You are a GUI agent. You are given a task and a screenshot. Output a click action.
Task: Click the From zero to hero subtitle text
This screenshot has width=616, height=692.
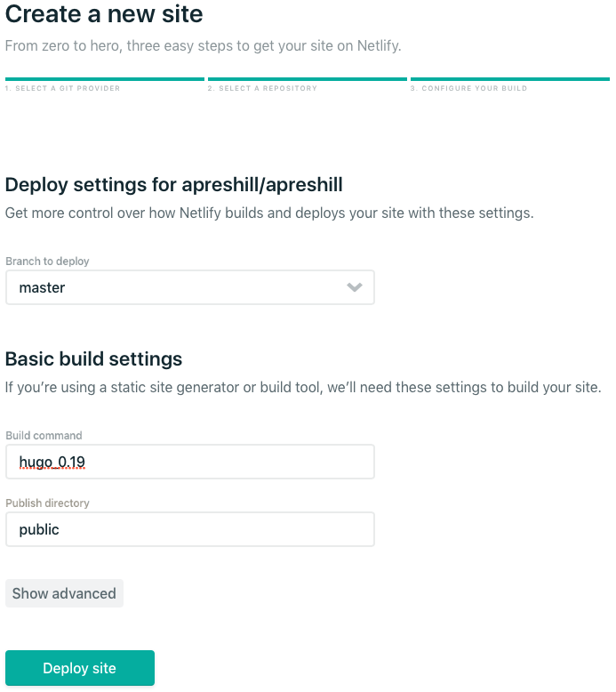(x=203, y=45)
